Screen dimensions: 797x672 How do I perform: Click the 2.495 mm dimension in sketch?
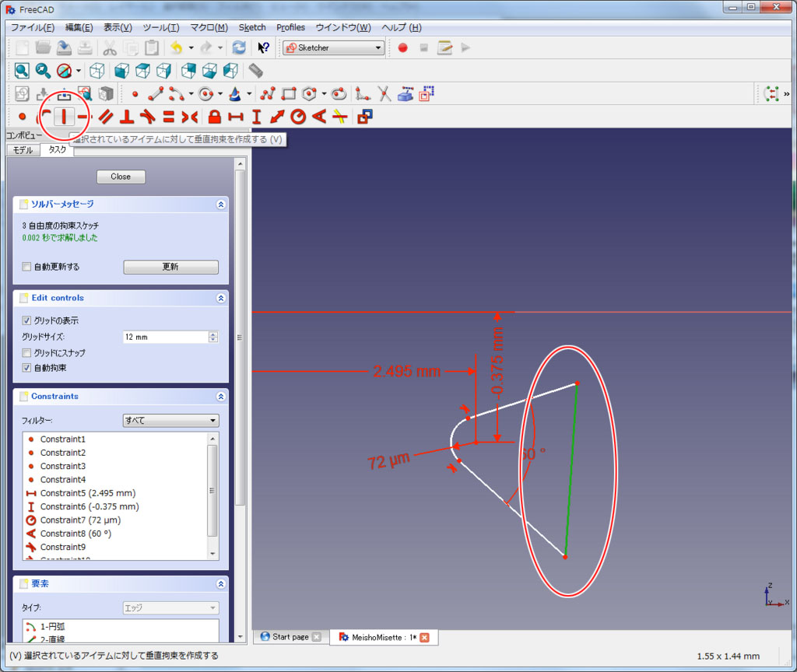tap(406, 371)
